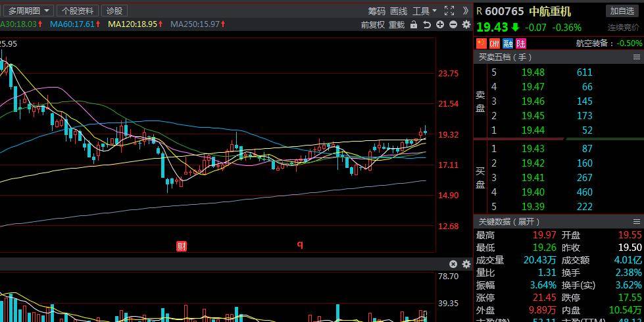The image size is (644, 322).
Task: Click the fullscreen expand icon
Action: 449,11
